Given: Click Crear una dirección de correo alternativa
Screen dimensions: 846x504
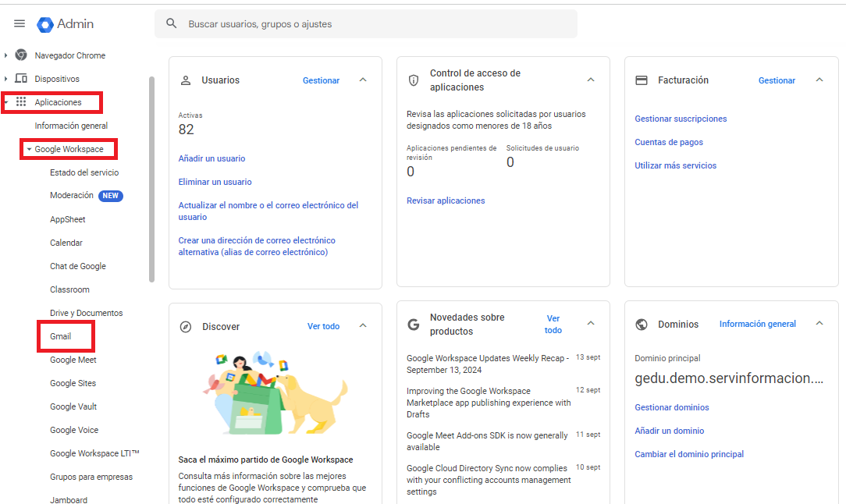Looking at the screenshot, I should (257, 246).
